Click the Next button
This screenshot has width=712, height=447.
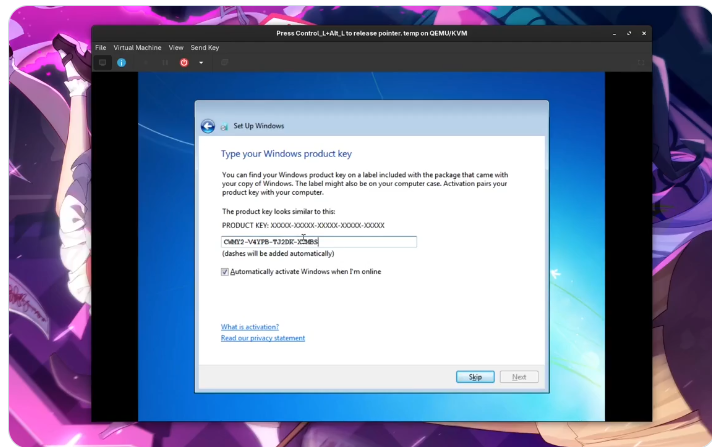pos(519,377)
